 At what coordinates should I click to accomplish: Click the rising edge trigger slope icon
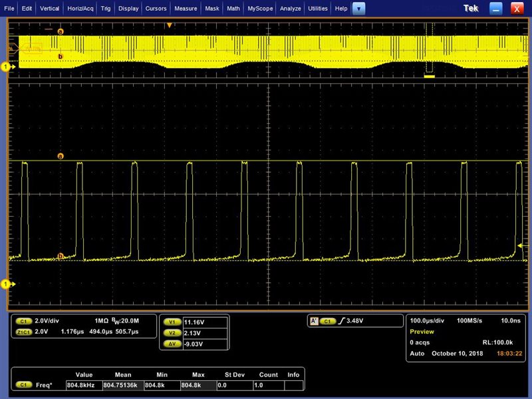[341, 321]
